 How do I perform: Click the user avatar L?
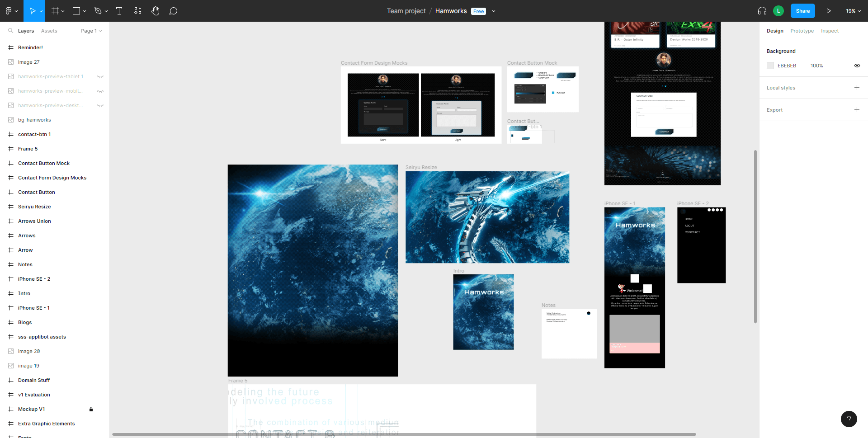(778, 11)
